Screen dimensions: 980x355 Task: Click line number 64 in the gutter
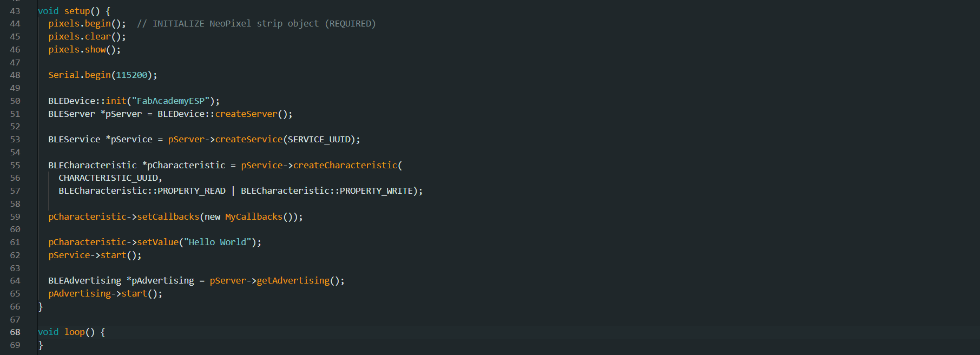15,281
